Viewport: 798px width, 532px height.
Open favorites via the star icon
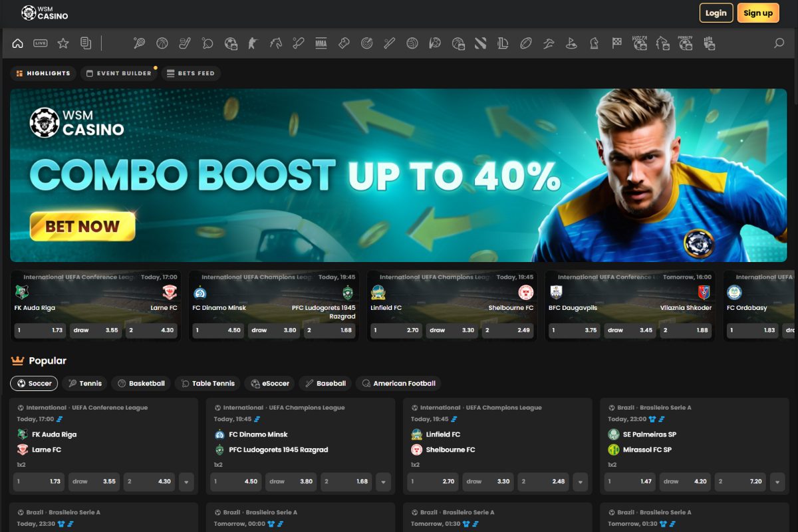63,43
